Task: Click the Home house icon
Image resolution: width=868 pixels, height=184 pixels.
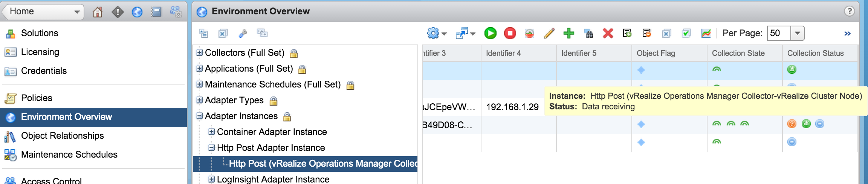Action: 98,12
